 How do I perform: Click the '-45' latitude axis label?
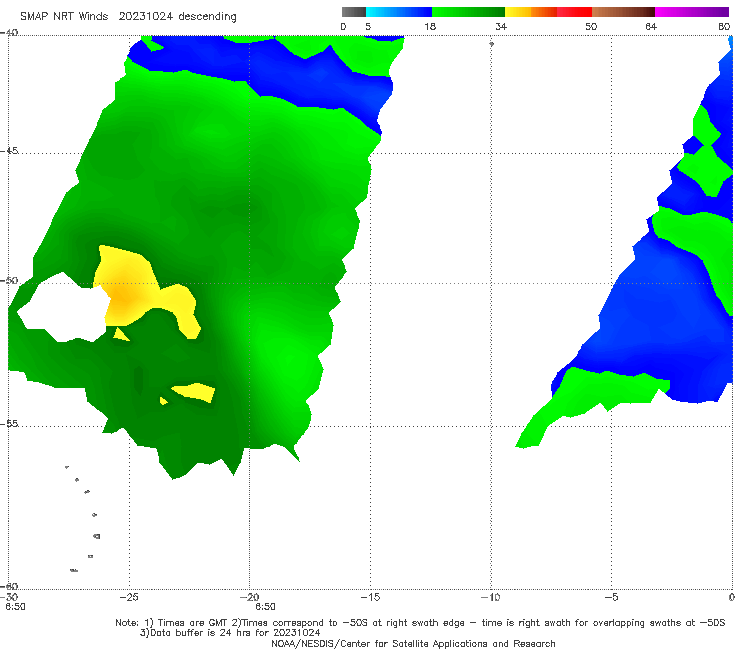pos(9,151)
